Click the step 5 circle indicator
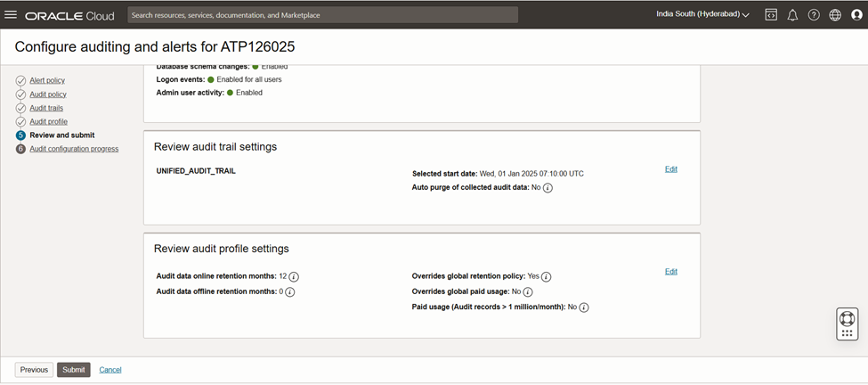The width and height of the screenshot is (868, 385). pos(20,135)
